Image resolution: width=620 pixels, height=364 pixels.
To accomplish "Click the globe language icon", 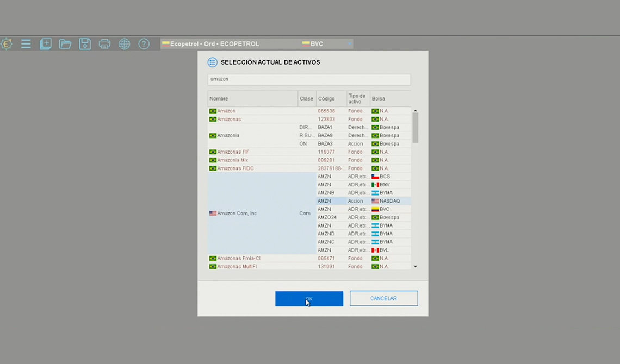I will tap(124, 44).
